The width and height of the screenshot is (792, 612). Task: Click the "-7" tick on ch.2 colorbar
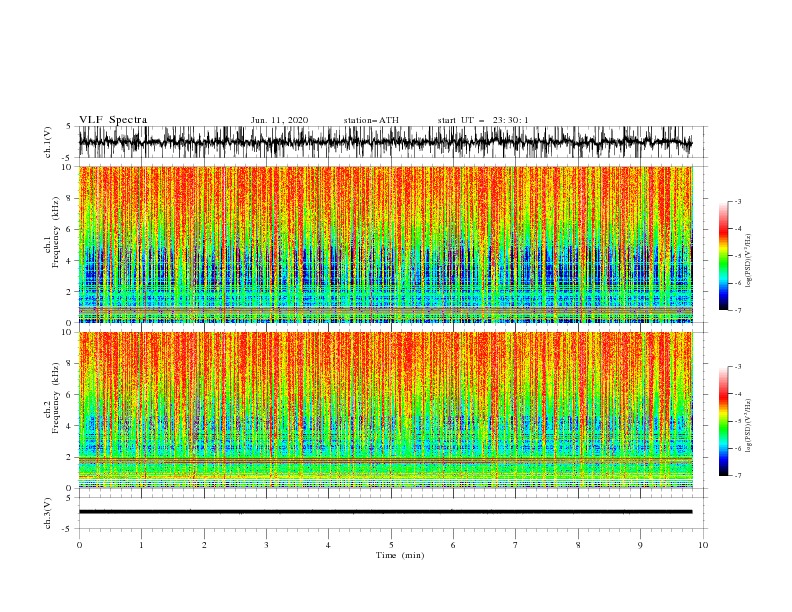(738, 476)
